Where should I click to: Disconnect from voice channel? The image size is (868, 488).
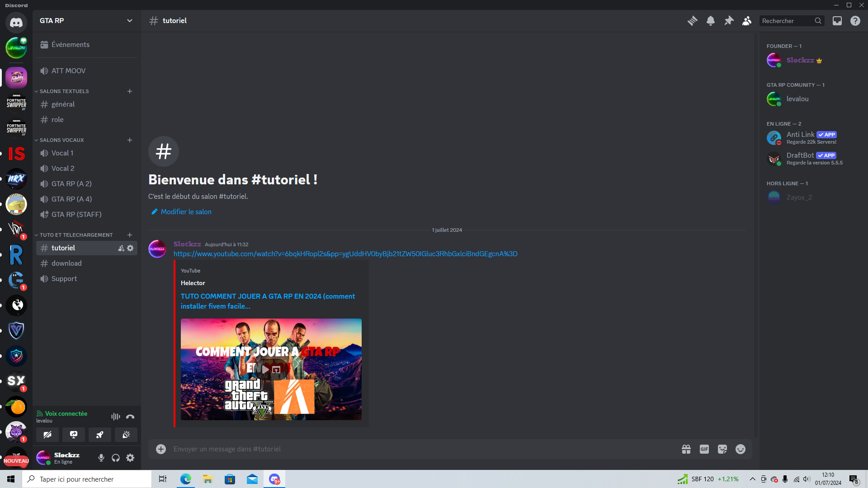pos(130,417)
